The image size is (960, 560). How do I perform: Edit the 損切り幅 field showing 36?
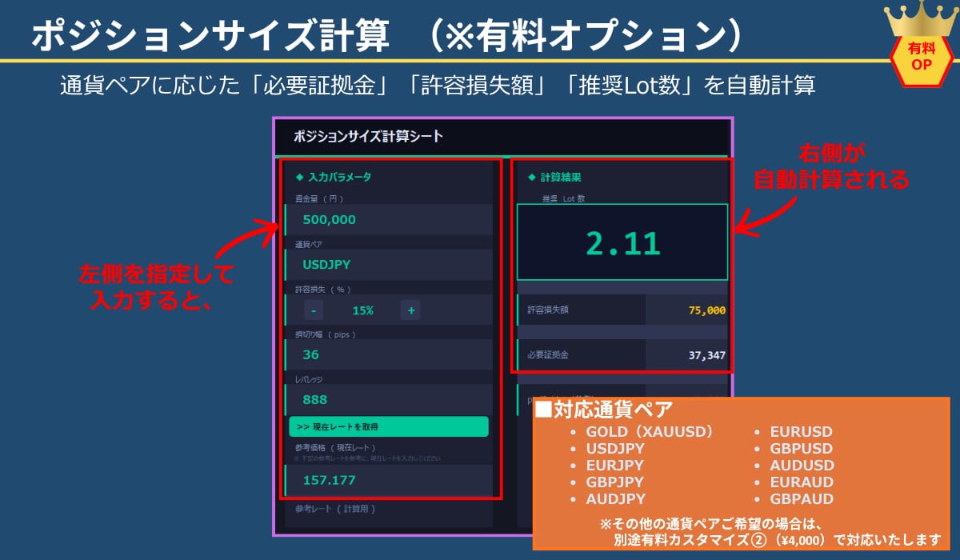tap(389, 354)
